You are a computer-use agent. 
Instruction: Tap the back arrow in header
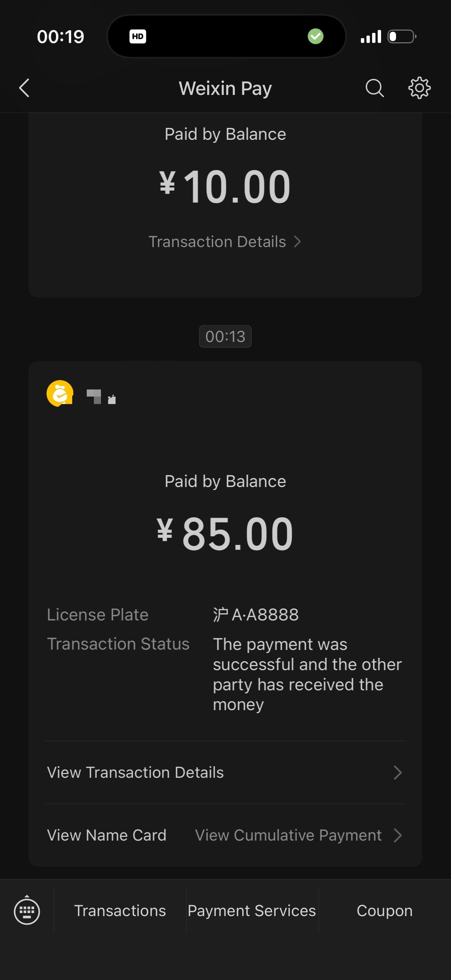(24, 88)
